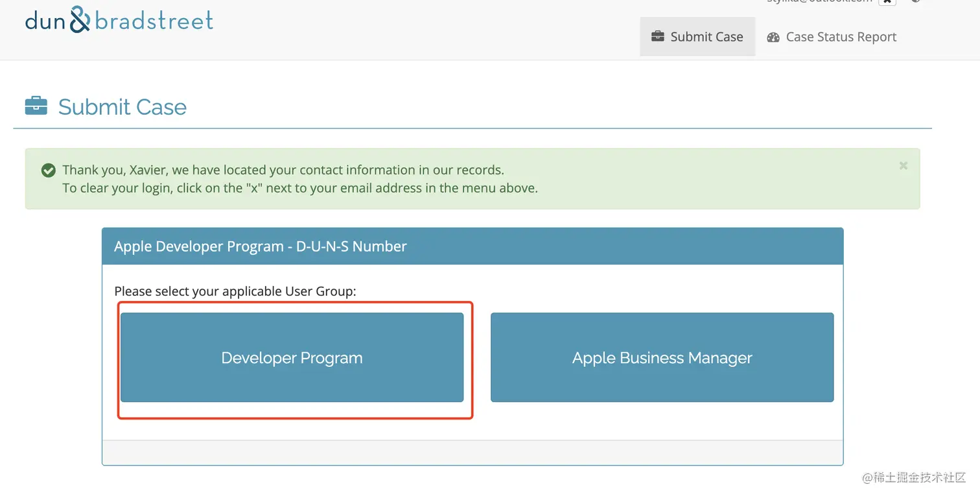Select the Developer Program user group
The width and height of the screenshot is (980, 498).
pos(292,357)
